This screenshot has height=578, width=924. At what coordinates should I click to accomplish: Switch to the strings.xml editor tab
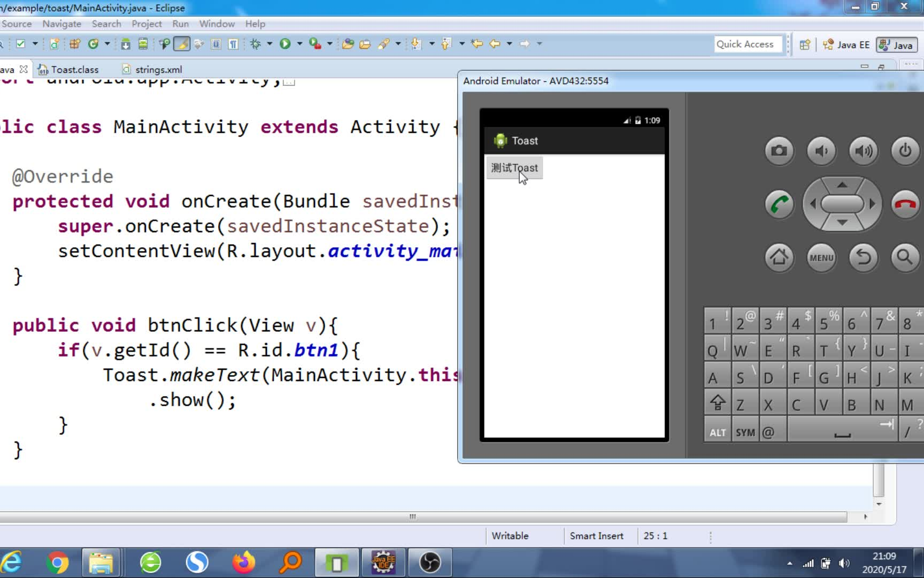point(152,70)
